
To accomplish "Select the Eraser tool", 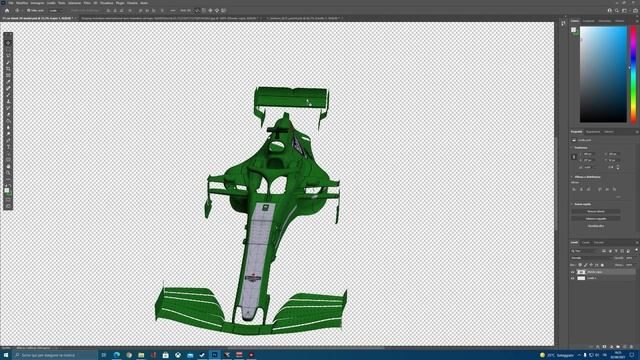I will [x=8, y=114].
